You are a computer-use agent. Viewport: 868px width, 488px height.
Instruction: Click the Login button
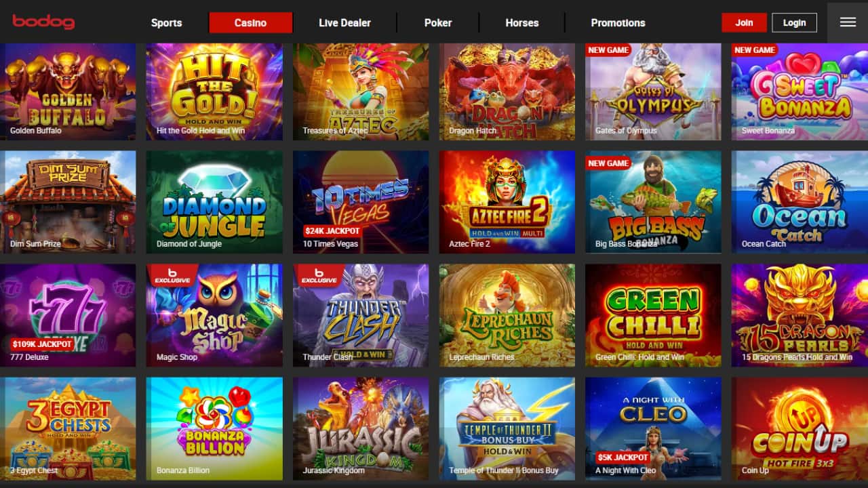coord(794,22)
